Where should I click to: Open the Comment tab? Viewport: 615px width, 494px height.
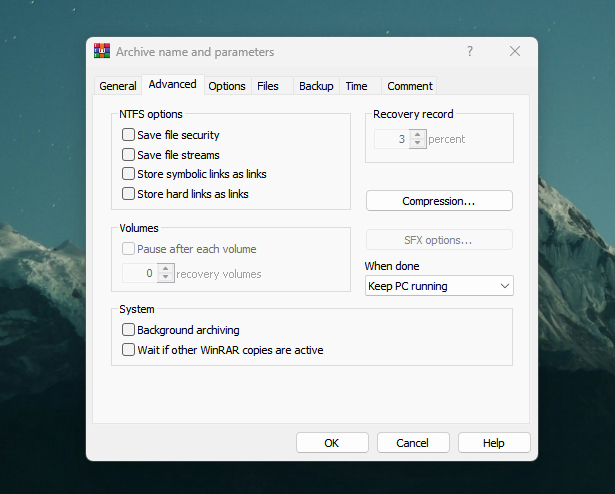410,86
